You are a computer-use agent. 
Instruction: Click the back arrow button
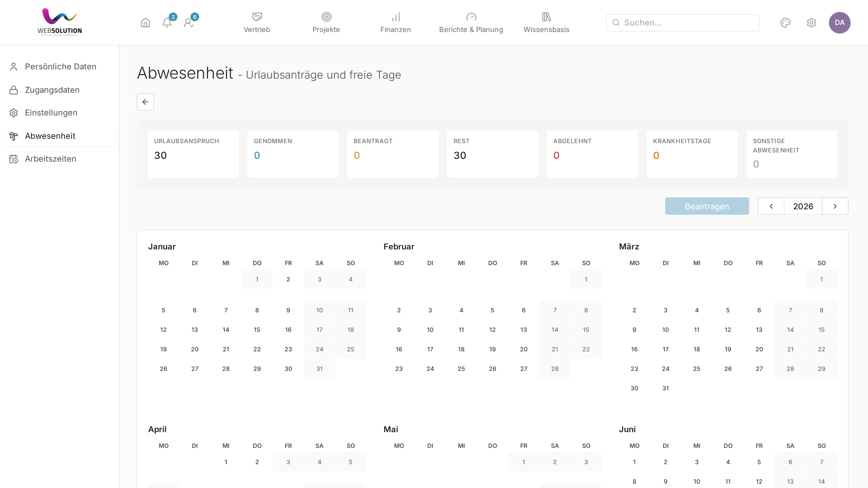pos(145,102)
